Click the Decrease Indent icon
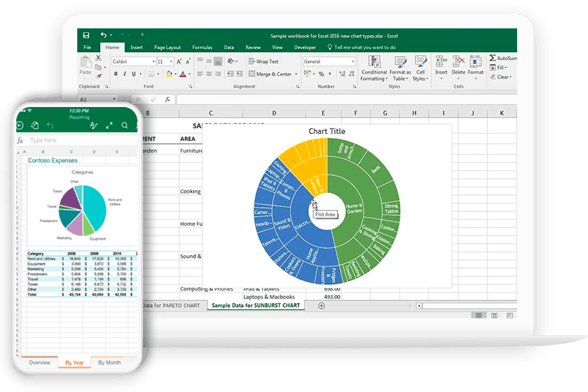 pos(230,74)
